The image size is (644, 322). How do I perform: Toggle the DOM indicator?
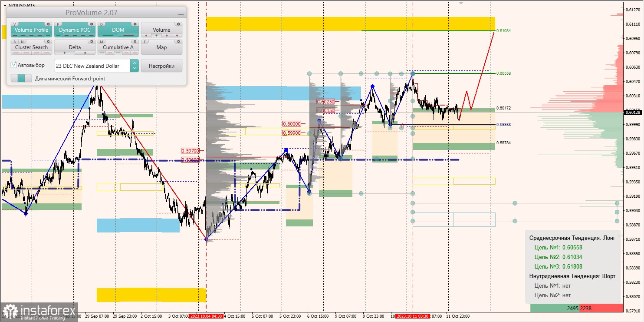(x=118, y=30)
